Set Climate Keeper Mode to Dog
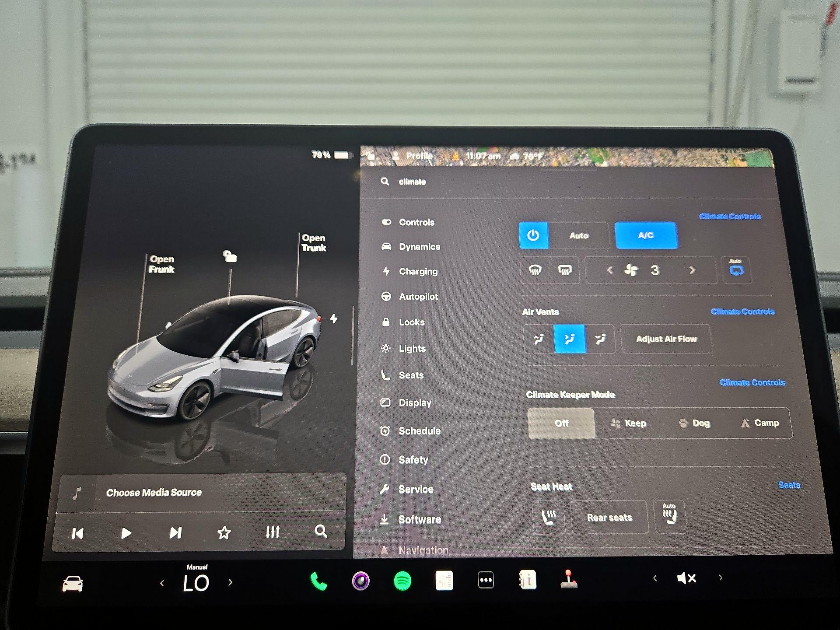 click(x=694, y=423)
